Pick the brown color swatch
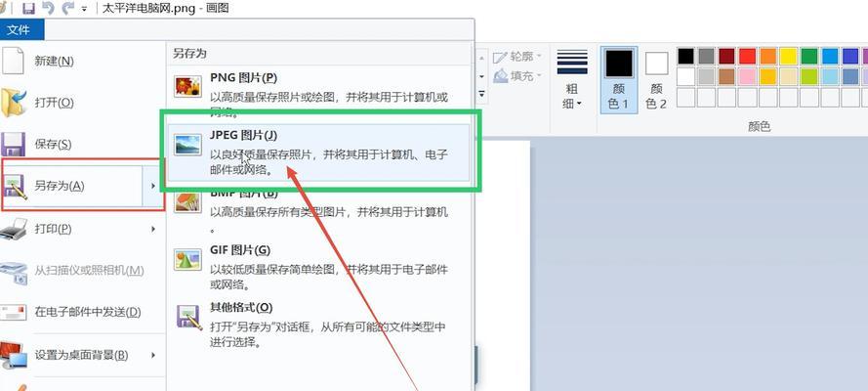This screenshot has height=391, width=868. [726, 76]
